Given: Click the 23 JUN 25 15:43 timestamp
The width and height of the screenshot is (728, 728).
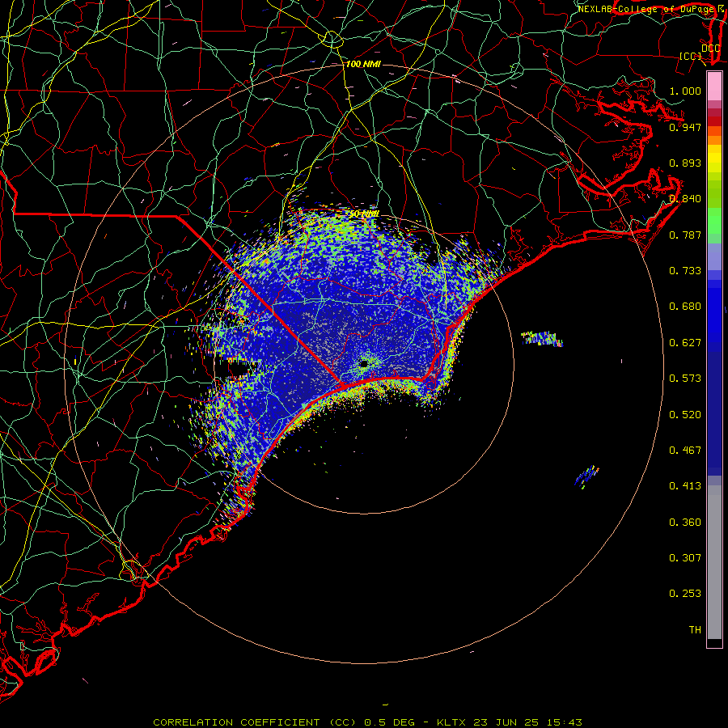Looking at the screenshot, I should tap(528, 722).
